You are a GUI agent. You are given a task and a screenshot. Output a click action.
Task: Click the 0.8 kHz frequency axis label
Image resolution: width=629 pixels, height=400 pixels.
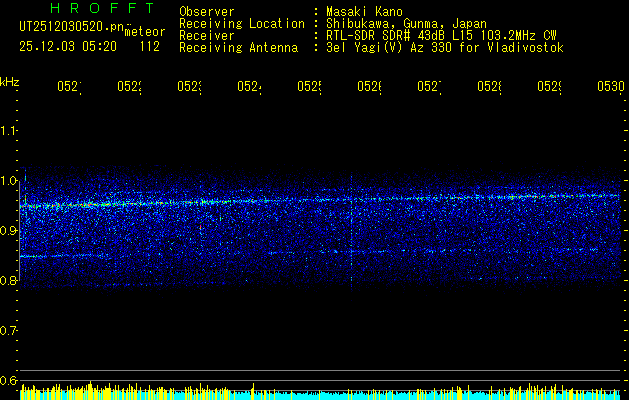(9, 280)
